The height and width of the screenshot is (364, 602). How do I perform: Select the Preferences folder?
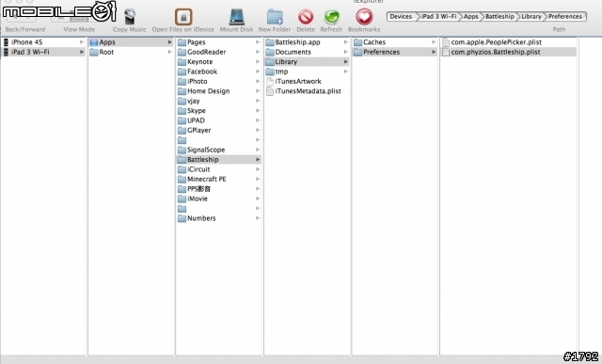[395, 52]
